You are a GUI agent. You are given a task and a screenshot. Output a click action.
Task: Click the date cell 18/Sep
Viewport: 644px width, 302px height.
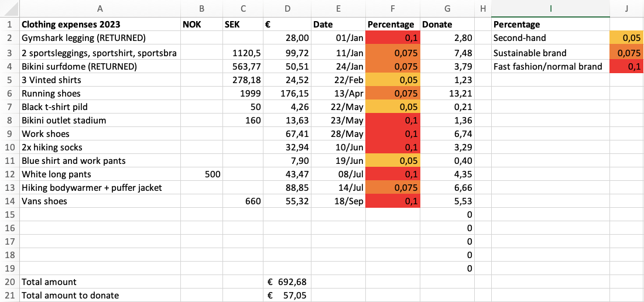(x=338, y=201)
